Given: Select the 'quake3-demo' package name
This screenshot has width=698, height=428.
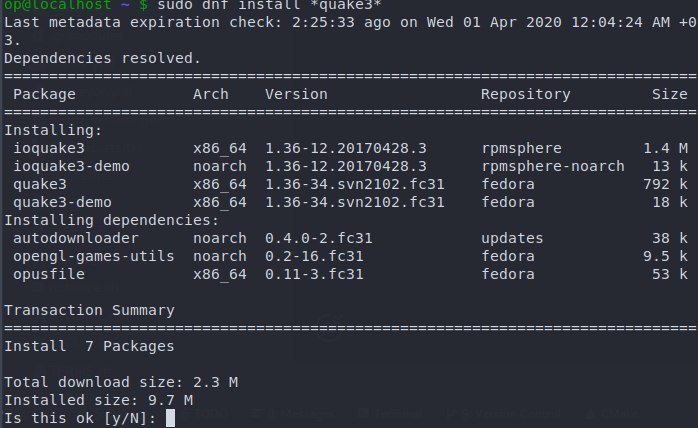Looking at the screenshot, I should pos(62,203).
